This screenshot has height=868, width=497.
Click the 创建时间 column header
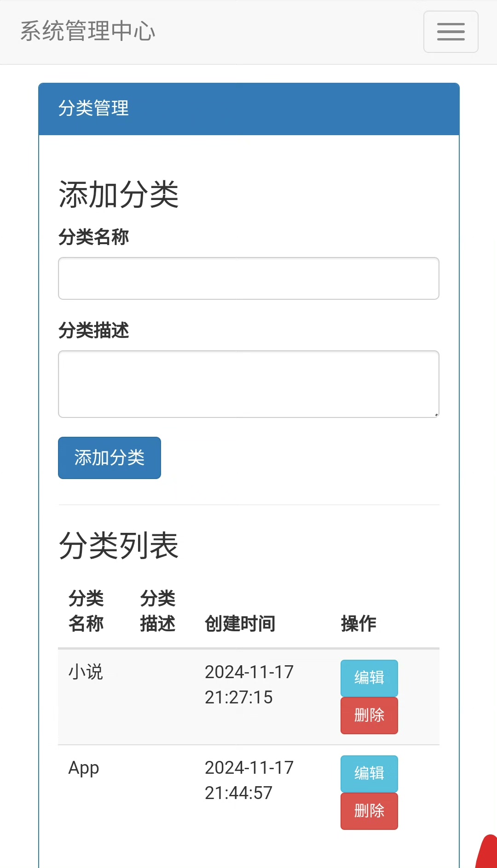point(240,624)
